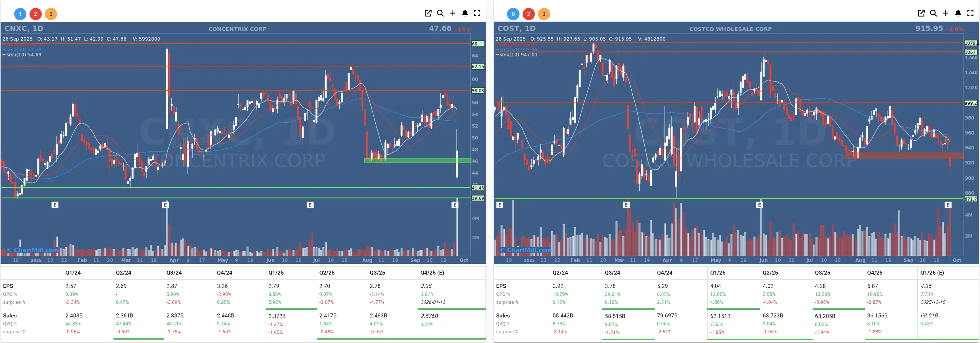Click COST earnings marker in March
The width and height of the screenshot is (980, 343).
(626, 205)
